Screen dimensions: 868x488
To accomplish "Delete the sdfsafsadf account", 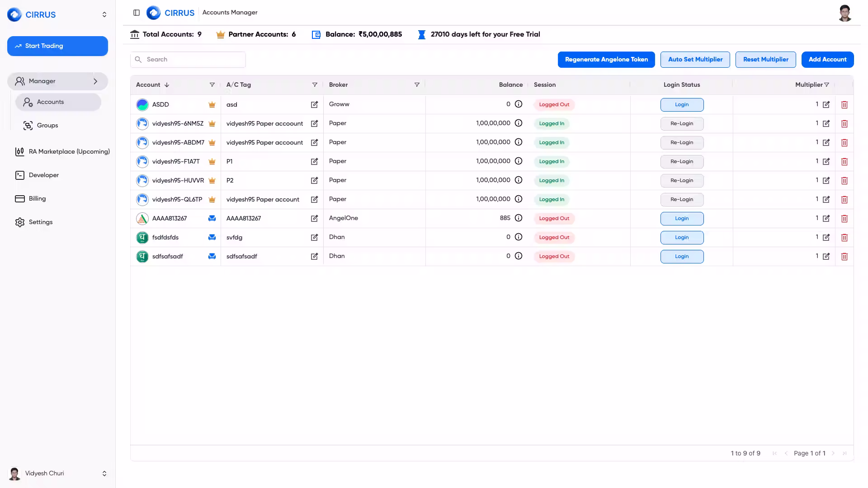I will [x=844, y=257].
